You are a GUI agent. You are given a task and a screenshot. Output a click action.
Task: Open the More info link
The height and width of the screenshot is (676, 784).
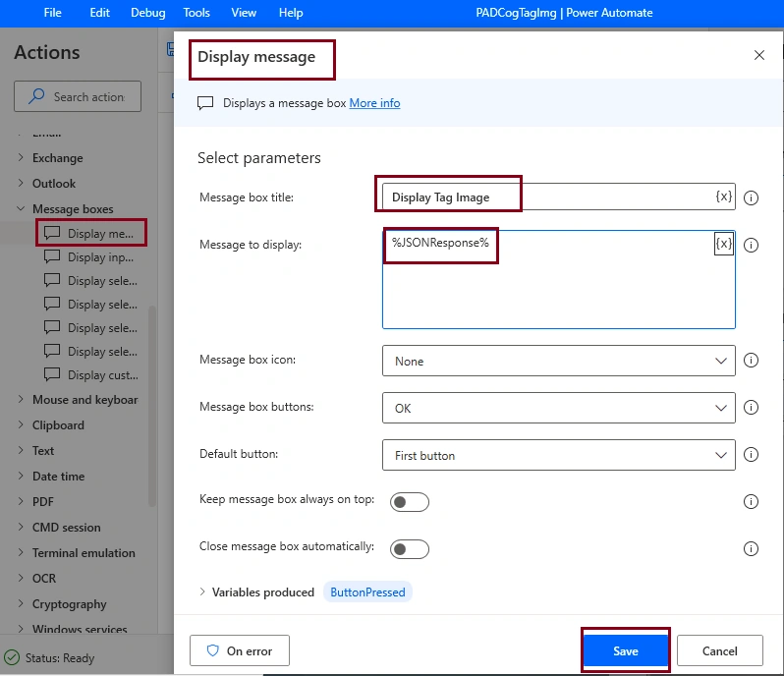pyautogui.click(x=374, y=103)
